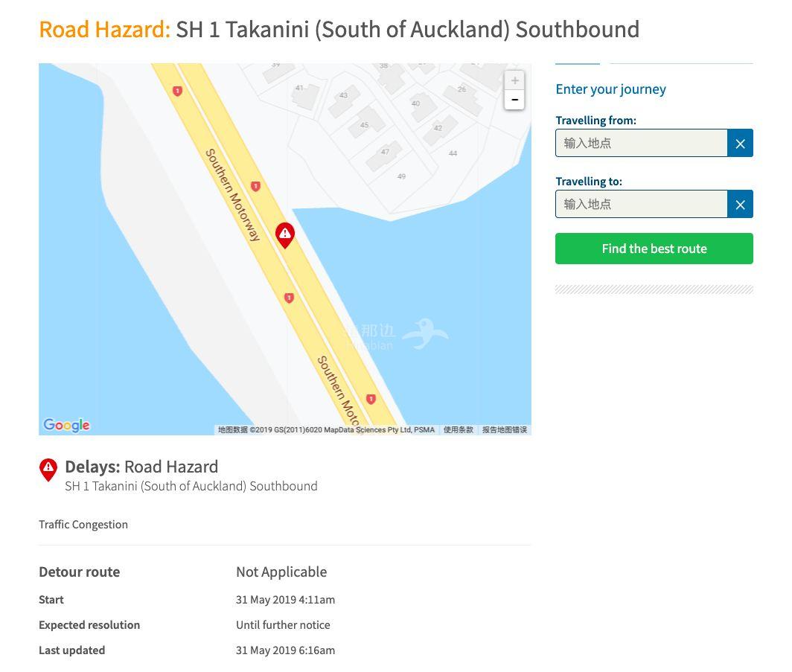Click house number 44 on the map

click(453, 153)
